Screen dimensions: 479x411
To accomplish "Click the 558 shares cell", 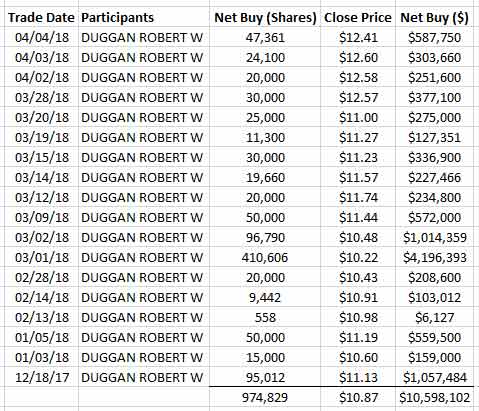I will 265,317.
